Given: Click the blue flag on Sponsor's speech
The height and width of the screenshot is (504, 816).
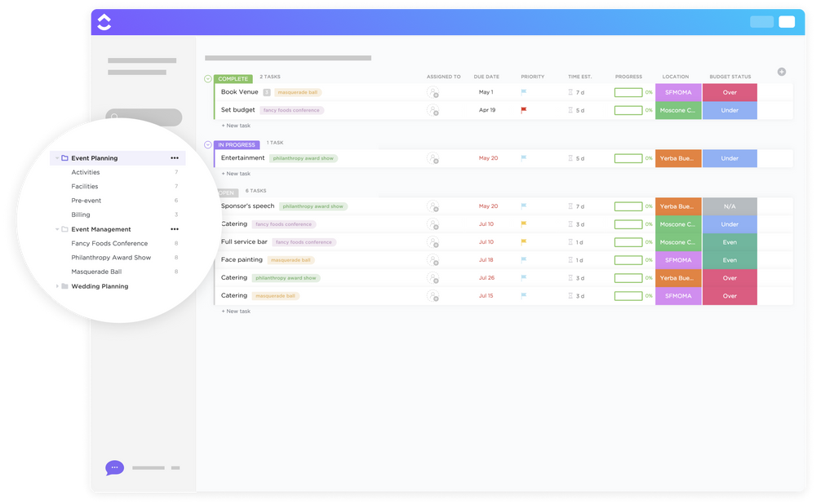Looking at the screenshot, I should pyautogui.click(x=522, y=206).
